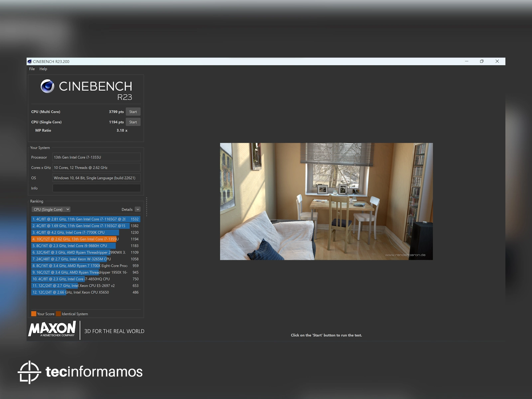Click the Info input field
The height and width of the screenshot is (399, 532).
96,188
